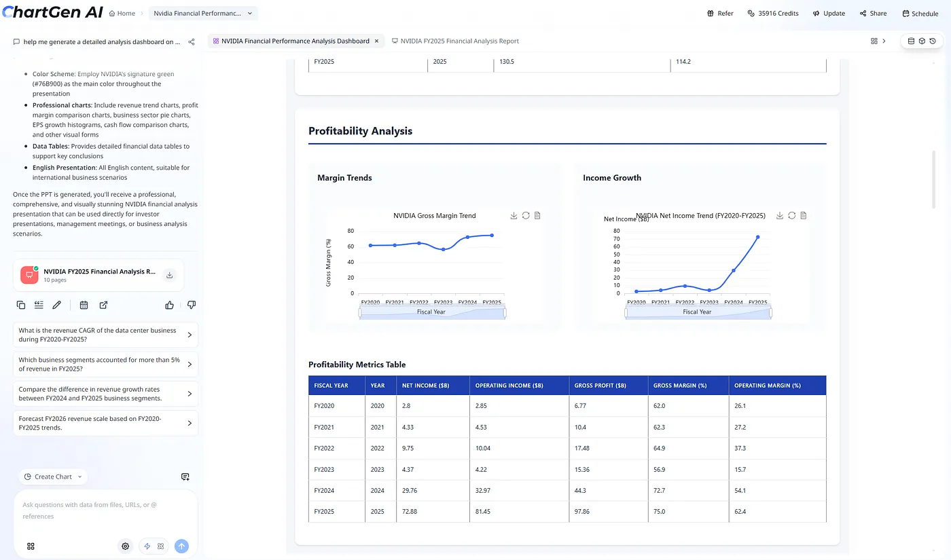
Task: Open the Refer gift option
Action: coord(720,13)
